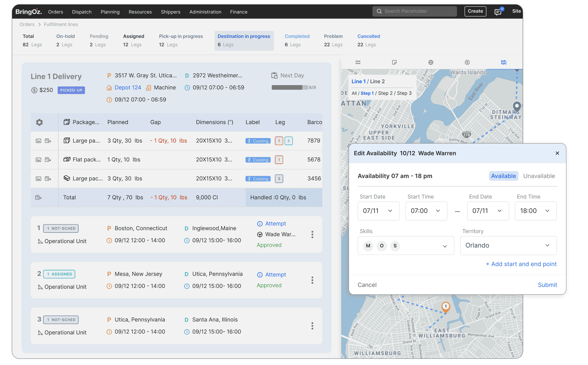Select the globe icon tab

431,62
